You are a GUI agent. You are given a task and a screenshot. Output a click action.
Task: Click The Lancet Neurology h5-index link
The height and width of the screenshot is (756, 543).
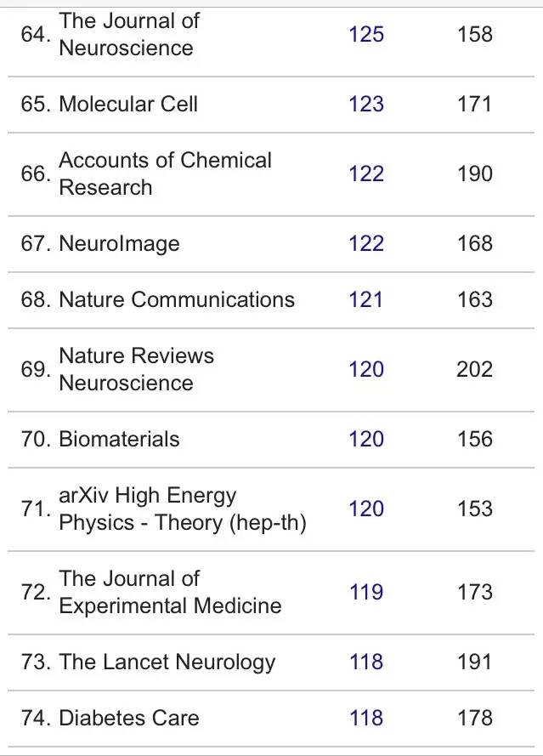click(x=366, y=662)
